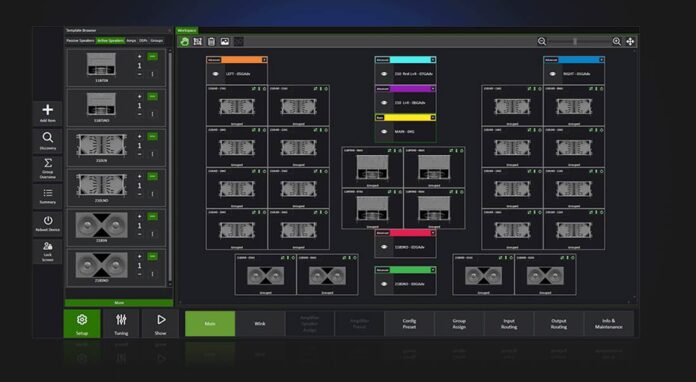
Task: Expand the blue RIGHT group header button
Action: click(601, 59)
